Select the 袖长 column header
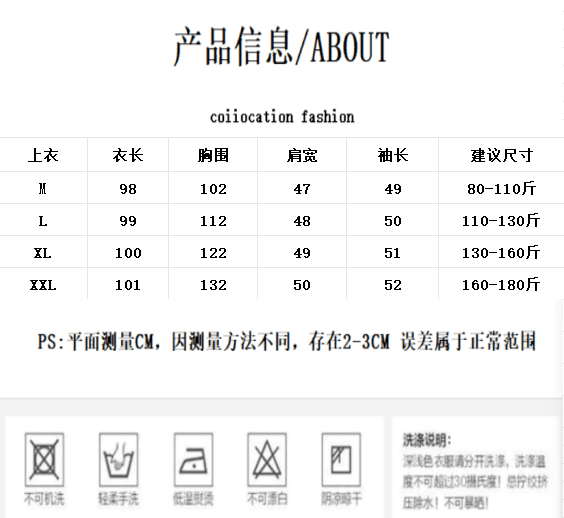 [x=393, y=155]
